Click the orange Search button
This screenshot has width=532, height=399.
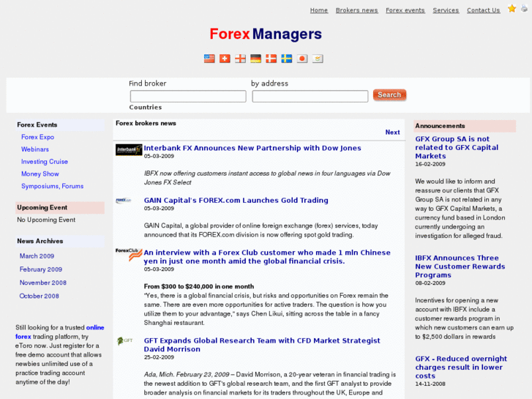(x=389, y=95)
